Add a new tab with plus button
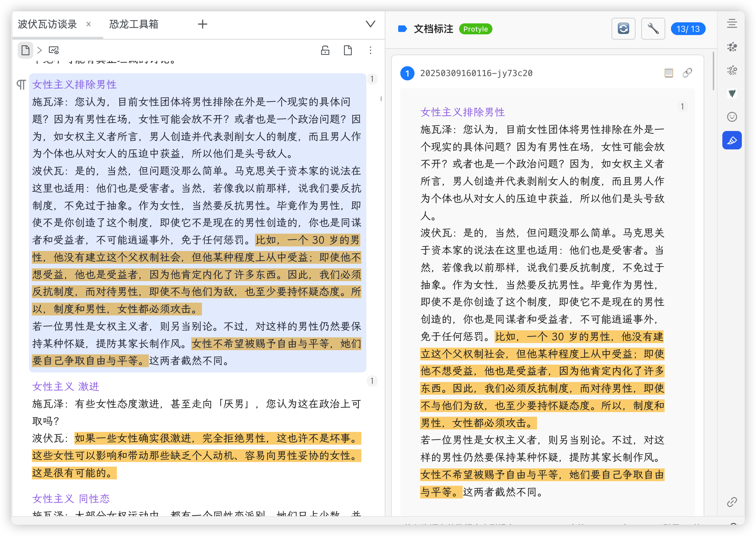 (202, 24)
